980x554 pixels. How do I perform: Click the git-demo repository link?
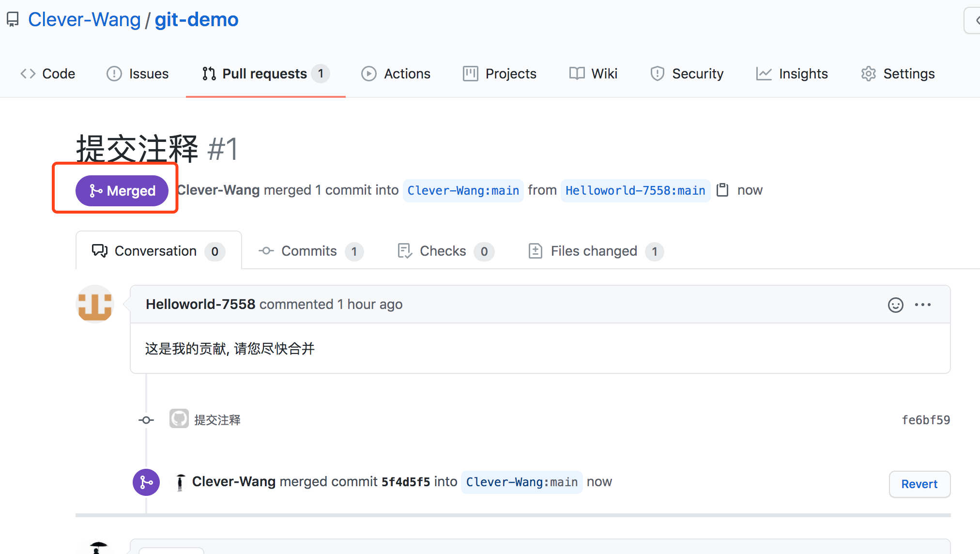click(x=196, y=19)
